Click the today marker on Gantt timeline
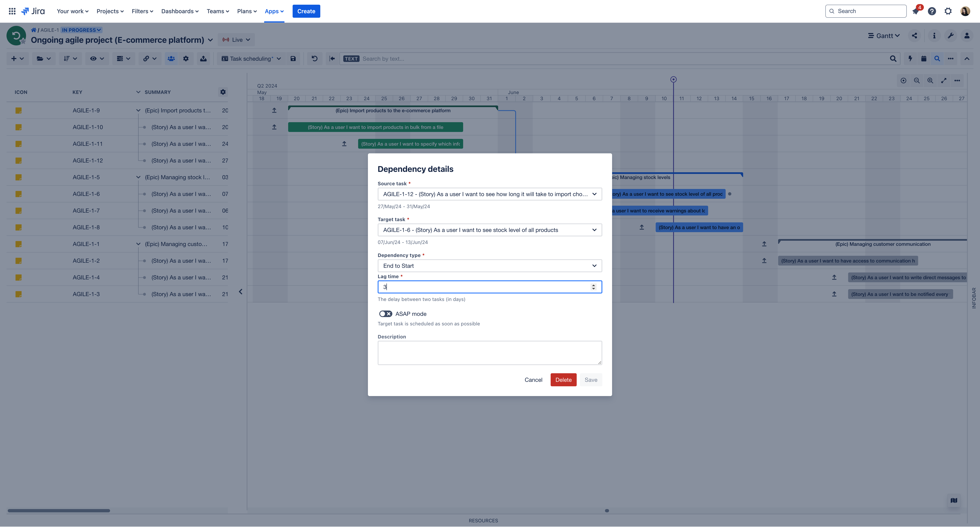This screenshot has height=527, width=980. [x=673, y=79]
